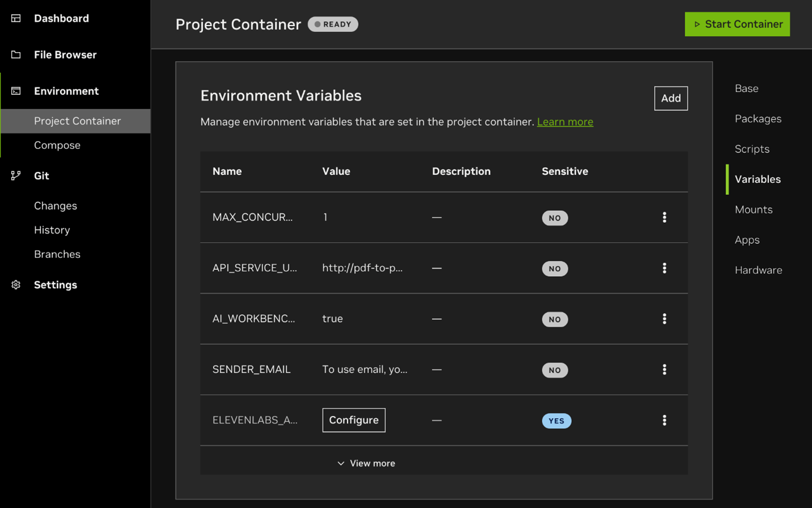
Task: Click the File Browser folder icon
Action: [x=16, y=55]
